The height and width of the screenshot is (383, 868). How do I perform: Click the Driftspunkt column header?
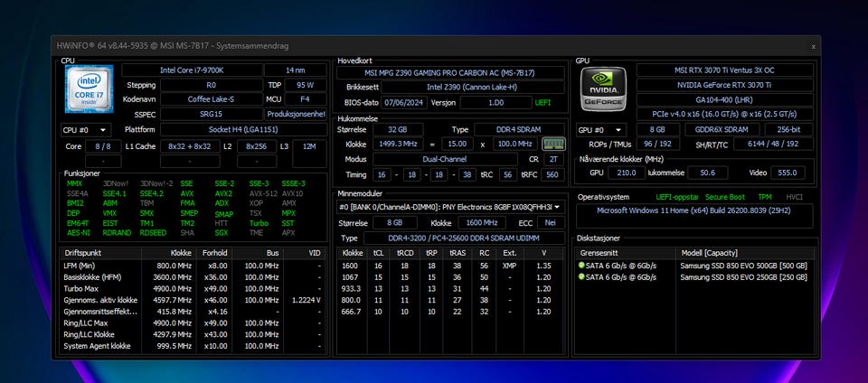[x=82, y=254]
